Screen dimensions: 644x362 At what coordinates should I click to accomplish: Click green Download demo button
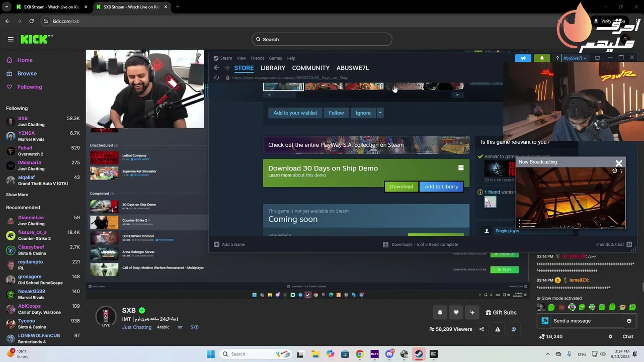pos(401,187)
